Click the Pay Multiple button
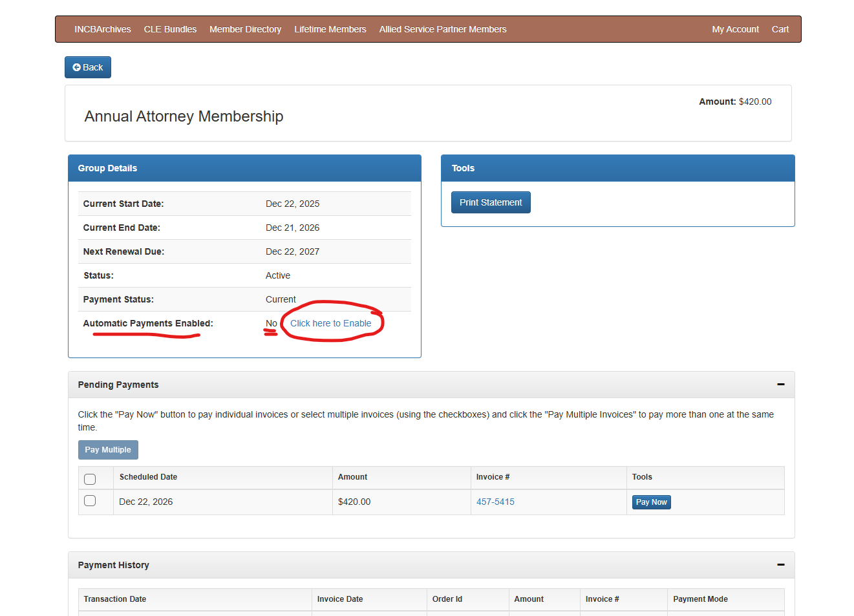This screenshot has height=616, width=854. [108, 450]
